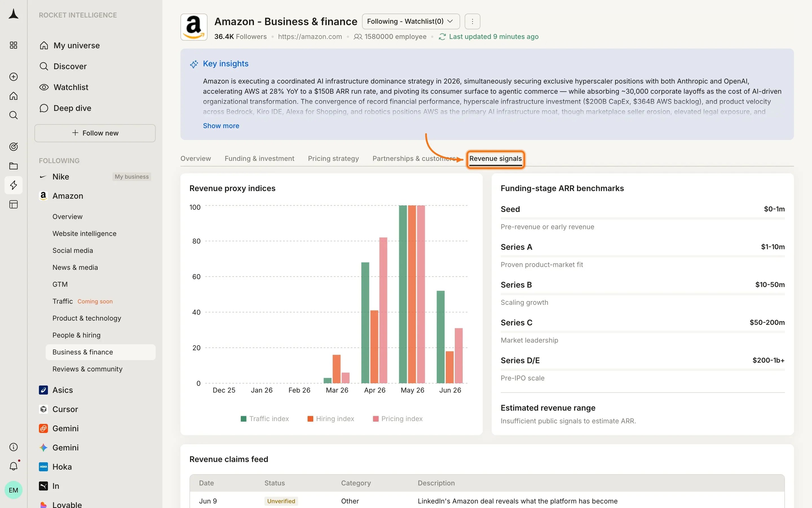The image size is (812, 508).
Task: Click the Cursor logo icon
Action: coord(43,409)
